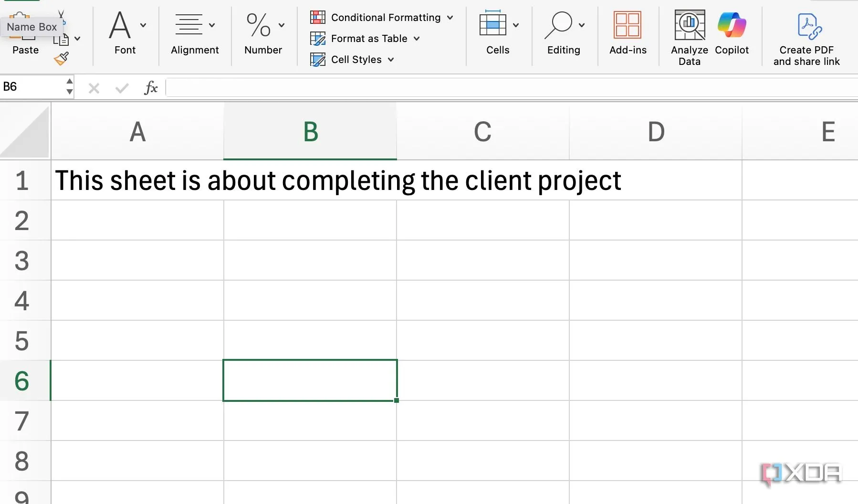Expand the Font group dropdown arrow

(143, 25)
